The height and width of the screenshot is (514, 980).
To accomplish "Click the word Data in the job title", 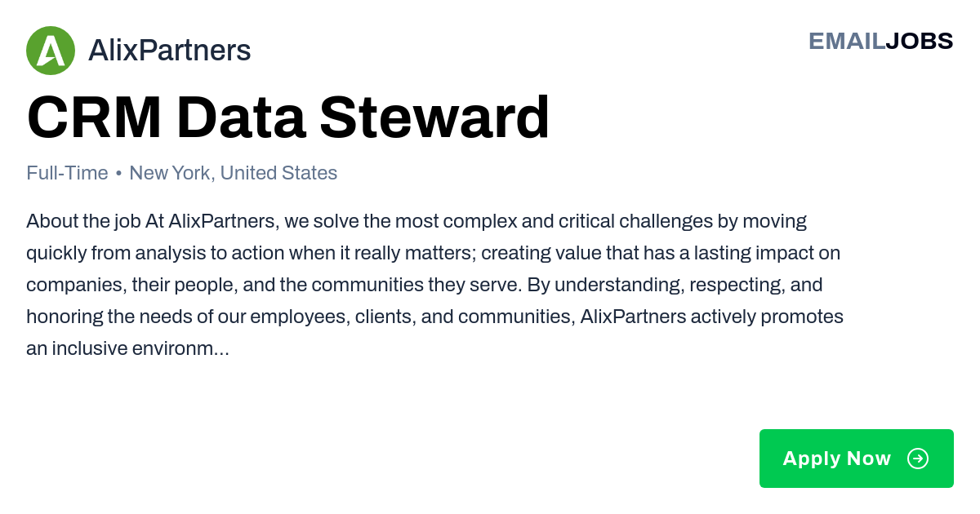I will (x=241, y=118).
